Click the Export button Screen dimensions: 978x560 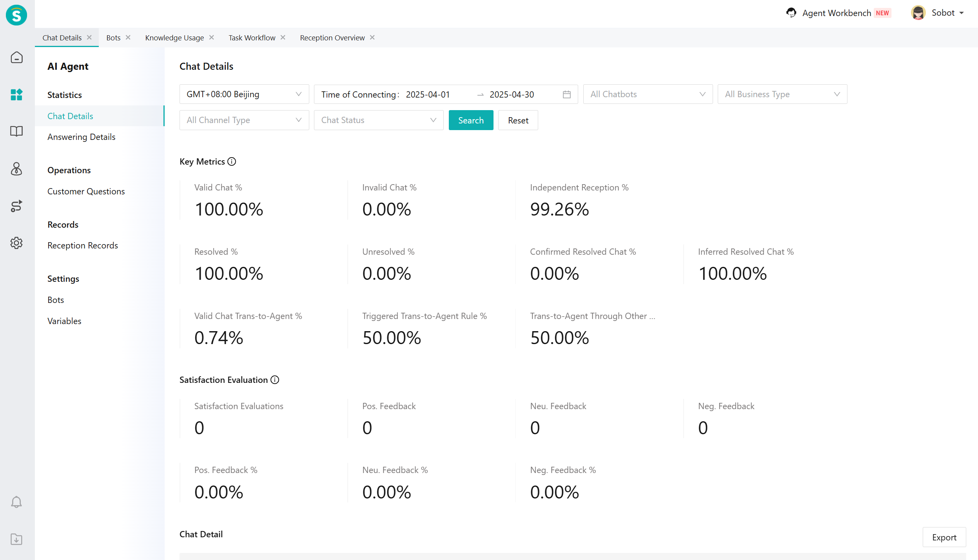(x=944, y=537)
